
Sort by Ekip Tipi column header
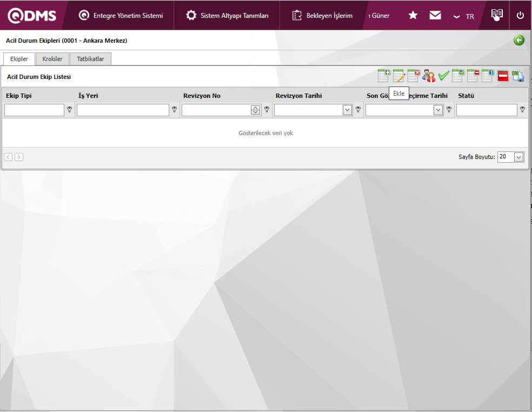(19, 96)
